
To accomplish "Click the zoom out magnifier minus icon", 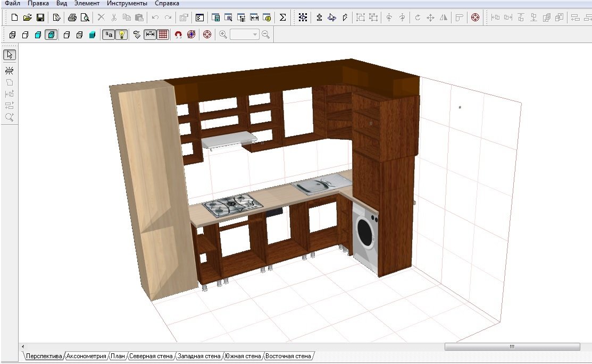I will pos(265,35).
